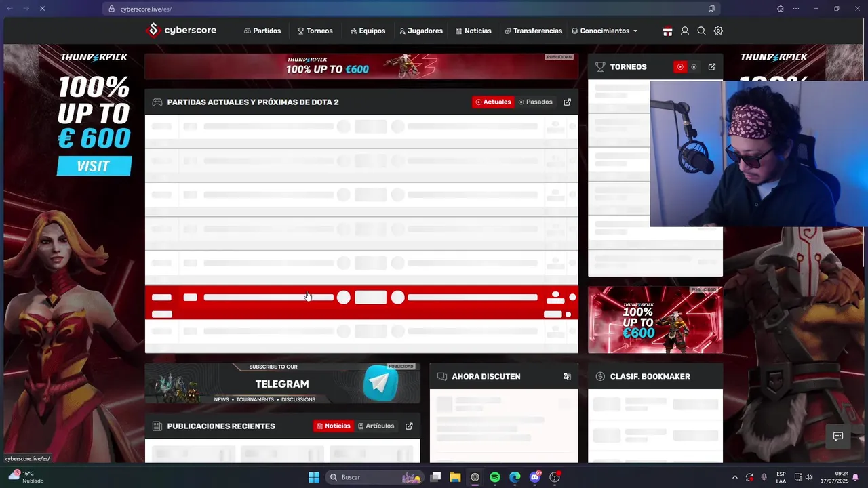Click the Torneos trophy icon in sidebar

click(x=600, y=67)
